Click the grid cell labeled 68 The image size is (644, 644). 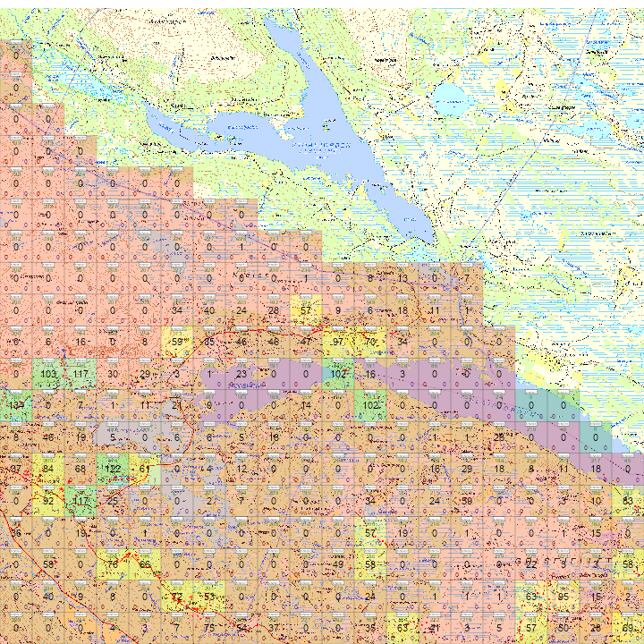click(x=80, y=470)
